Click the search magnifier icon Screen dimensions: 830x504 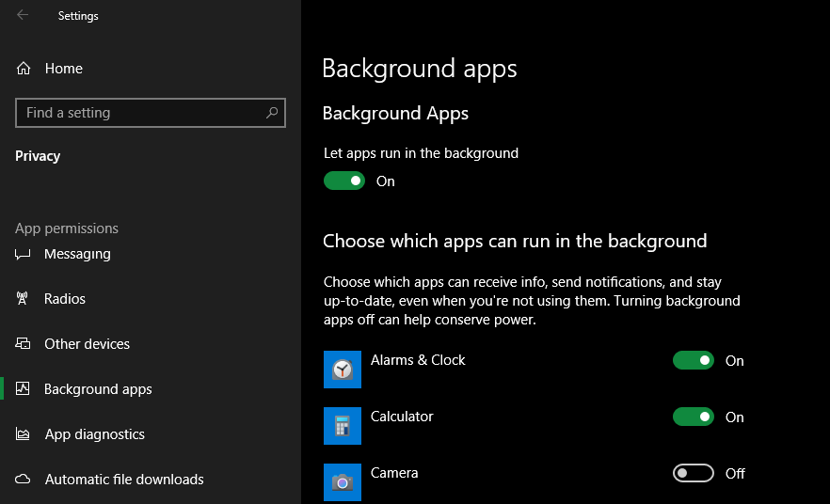click(272, 113)
